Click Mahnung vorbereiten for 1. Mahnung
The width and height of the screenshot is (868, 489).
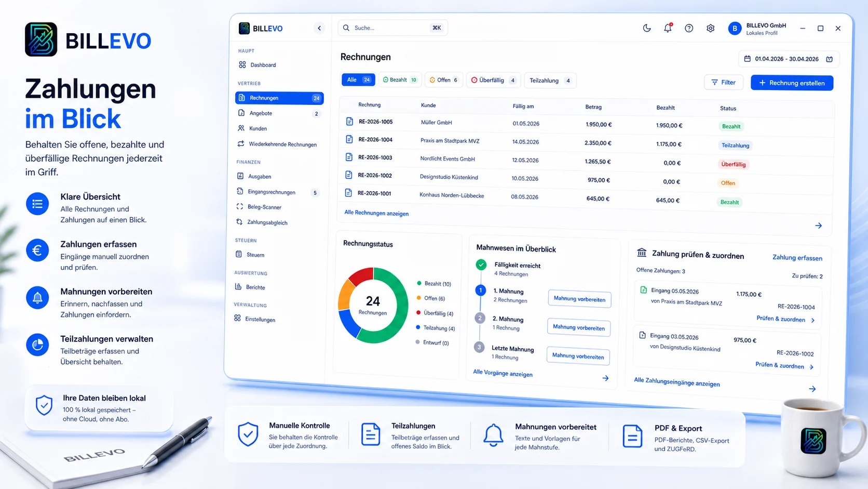tap(579, 299)
